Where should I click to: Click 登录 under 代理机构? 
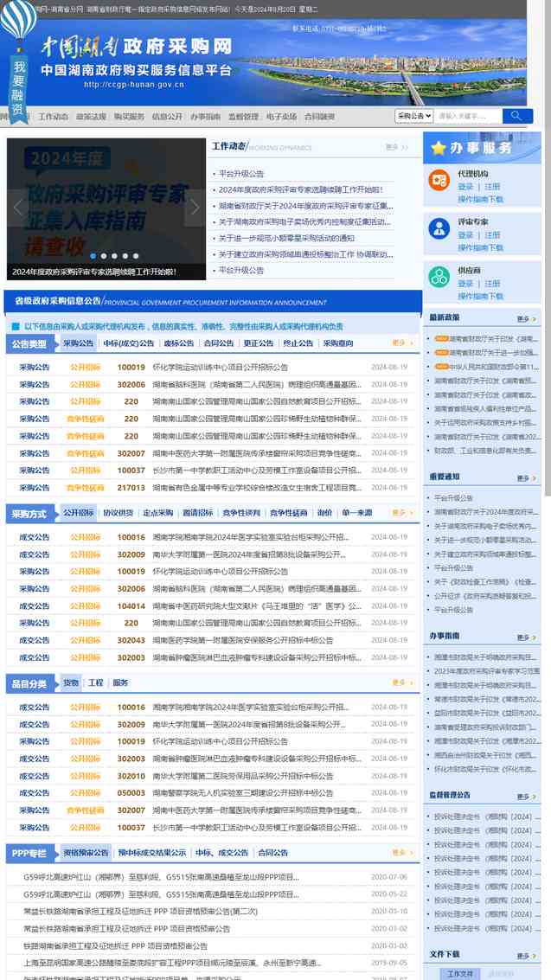click(x=465, y=187)
